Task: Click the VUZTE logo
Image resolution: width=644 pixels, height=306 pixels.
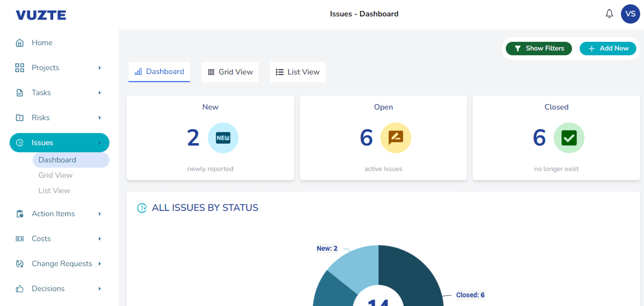Action: click(41, 15)
